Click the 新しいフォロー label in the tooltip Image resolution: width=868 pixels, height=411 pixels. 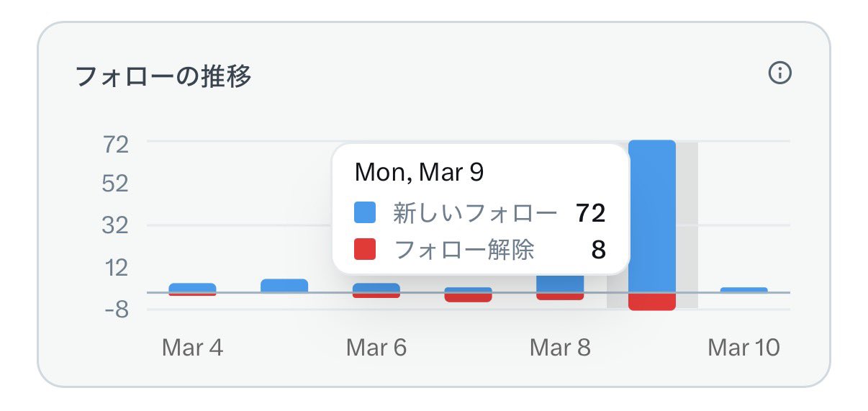pos(475,212)
